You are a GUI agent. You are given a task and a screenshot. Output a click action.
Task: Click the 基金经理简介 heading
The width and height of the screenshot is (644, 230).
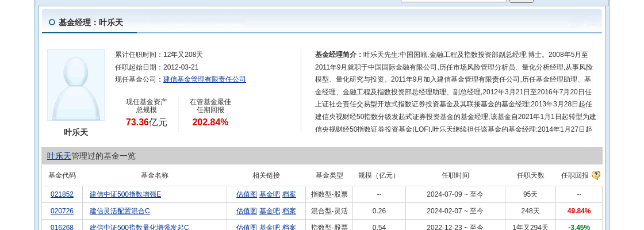(x=339, y=55)
